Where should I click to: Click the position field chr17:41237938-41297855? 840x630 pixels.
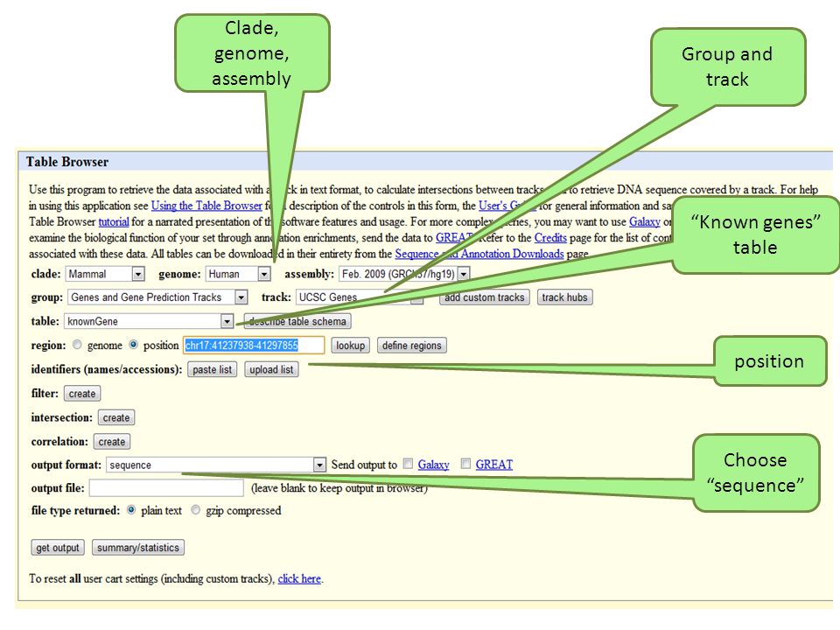click(254, 345)
